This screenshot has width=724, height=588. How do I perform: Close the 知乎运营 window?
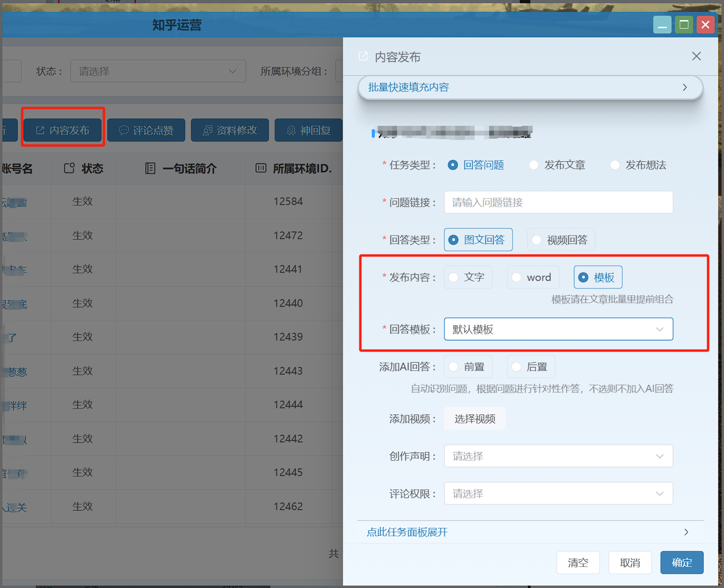[x=705, y=25]
